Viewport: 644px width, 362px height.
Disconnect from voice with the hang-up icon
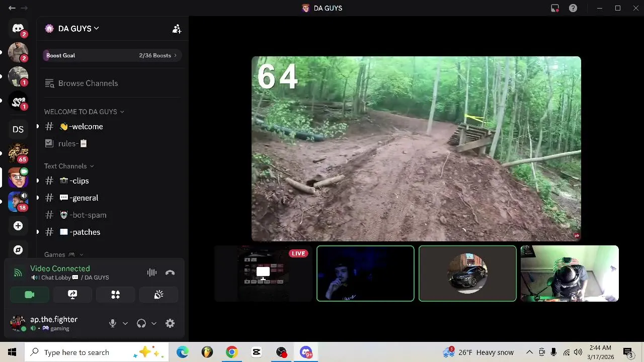(x=170, y=273)
